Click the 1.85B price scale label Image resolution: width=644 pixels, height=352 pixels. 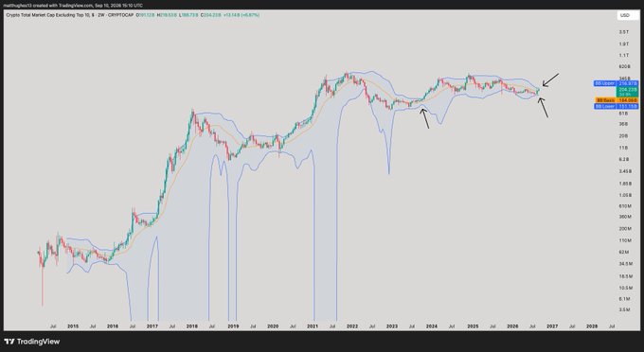[625, 184]
